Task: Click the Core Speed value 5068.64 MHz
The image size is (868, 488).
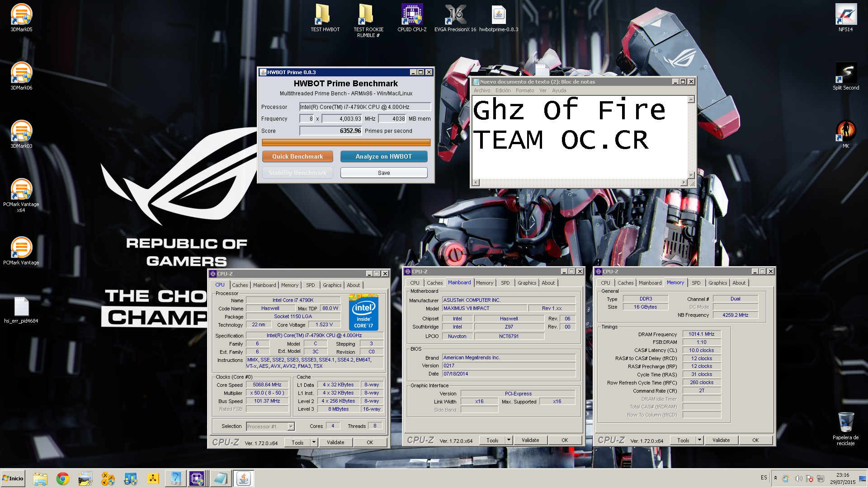Action: click(x=267, y=385)
